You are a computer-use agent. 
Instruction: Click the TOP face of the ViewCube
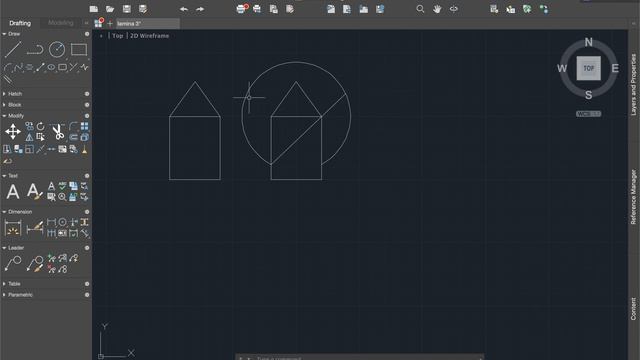(x=589, y=69)
